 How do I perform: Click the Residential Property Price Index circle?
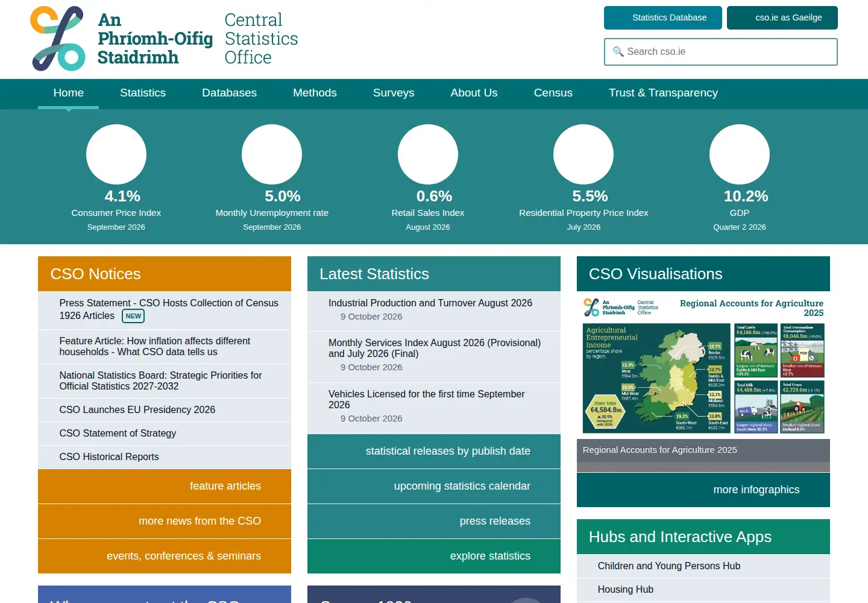pos(583,154)
